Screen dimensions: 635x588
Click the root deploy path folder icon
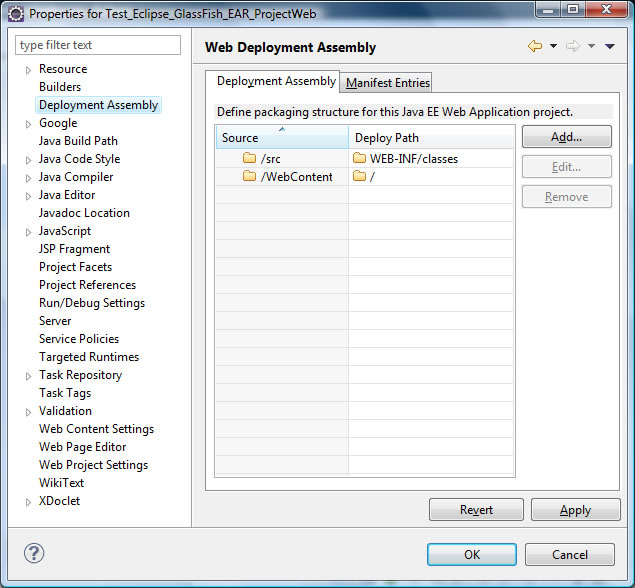[x=359, y=176]
